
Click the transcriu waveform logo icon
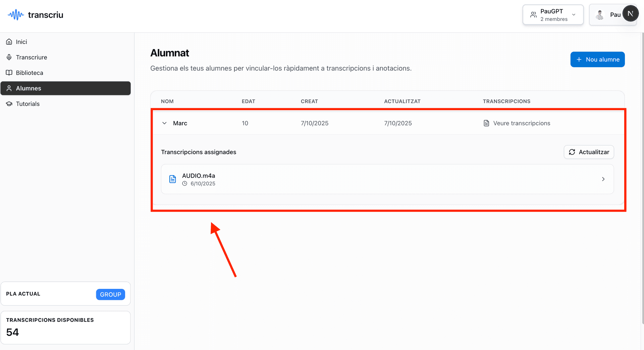coord(15,15)
